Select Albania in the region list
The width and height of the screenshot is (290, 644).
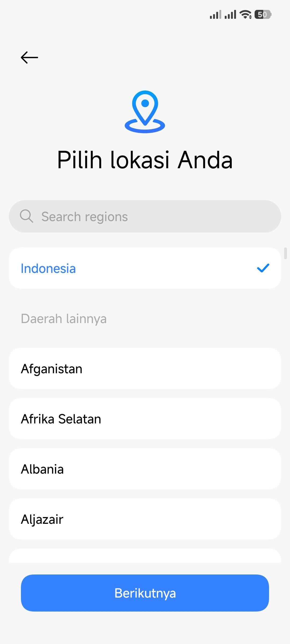point(145,469)
